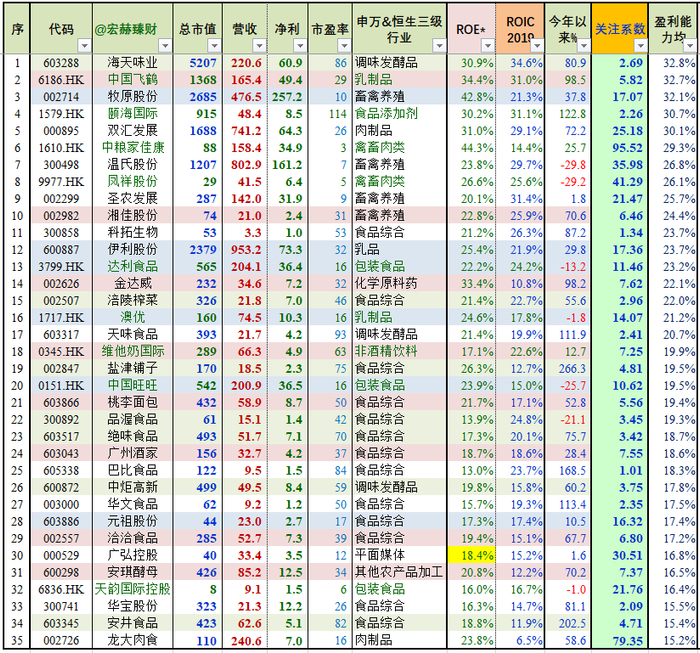Click the 绝味食品 name cell
Screen dimensions: 700x653
133,436
